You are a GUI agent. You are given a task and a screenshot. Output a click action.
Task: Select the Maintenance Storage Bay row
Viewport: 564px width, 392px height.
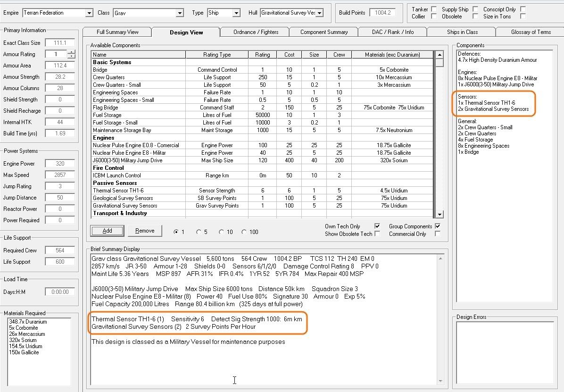tap(263, 130)
